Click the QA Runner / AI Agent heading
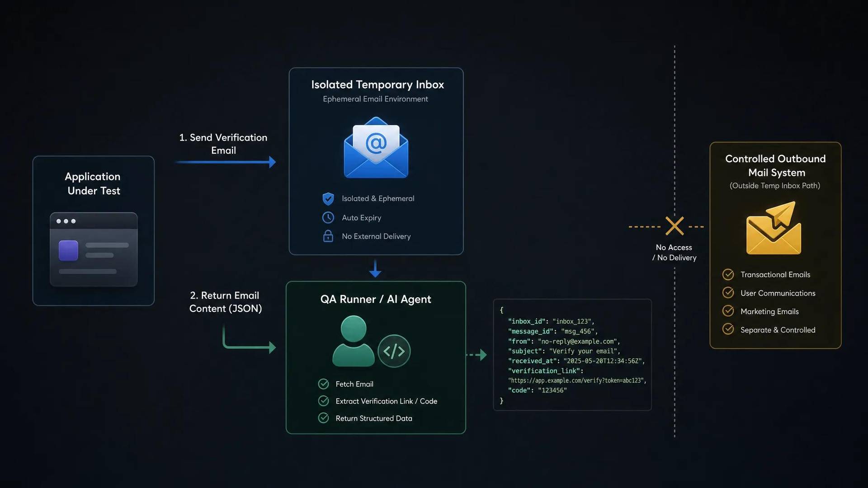The height and width of the screenshot is (488, 868). (x=376, y=299)
